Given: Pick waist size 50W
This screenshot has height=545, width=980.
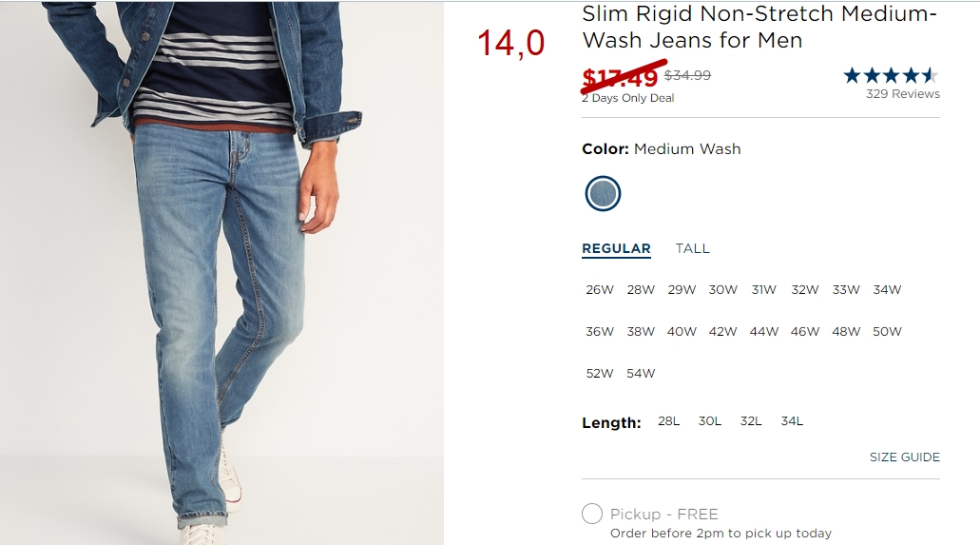Looking at the screenshot, I should pos(887,332).
